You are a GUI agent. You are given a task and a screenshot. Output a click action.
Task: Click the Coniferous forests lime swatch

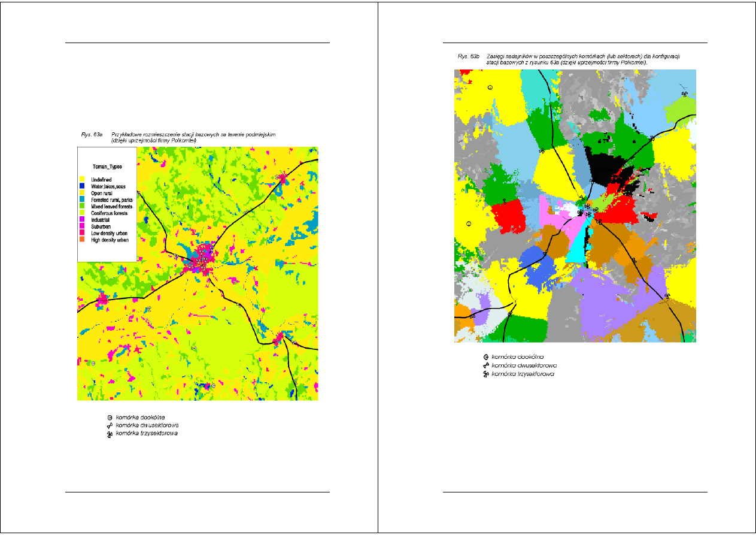tap(82, 213)
